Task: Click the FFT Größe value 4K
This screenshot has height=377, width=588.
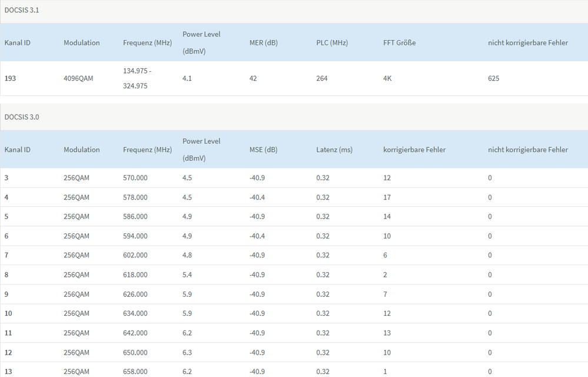Action: pos(387,78)
